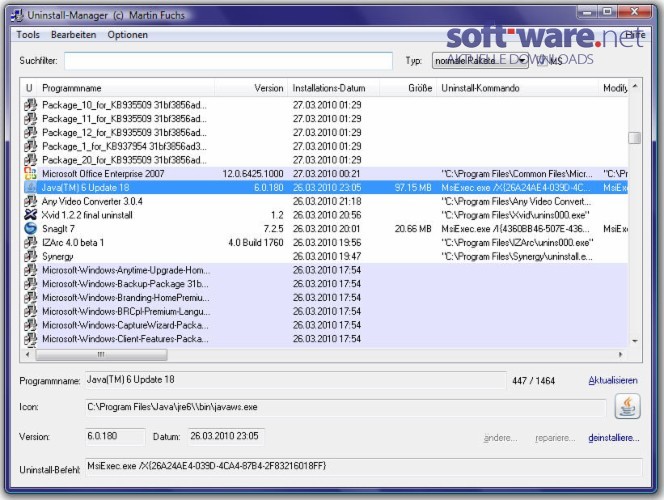Sort by the Größe column header
664x500 pixels.
pos(408,88)
